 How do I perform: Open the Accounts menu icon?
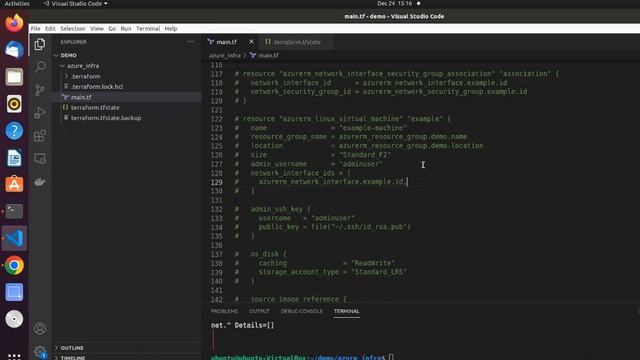[40, 329]
